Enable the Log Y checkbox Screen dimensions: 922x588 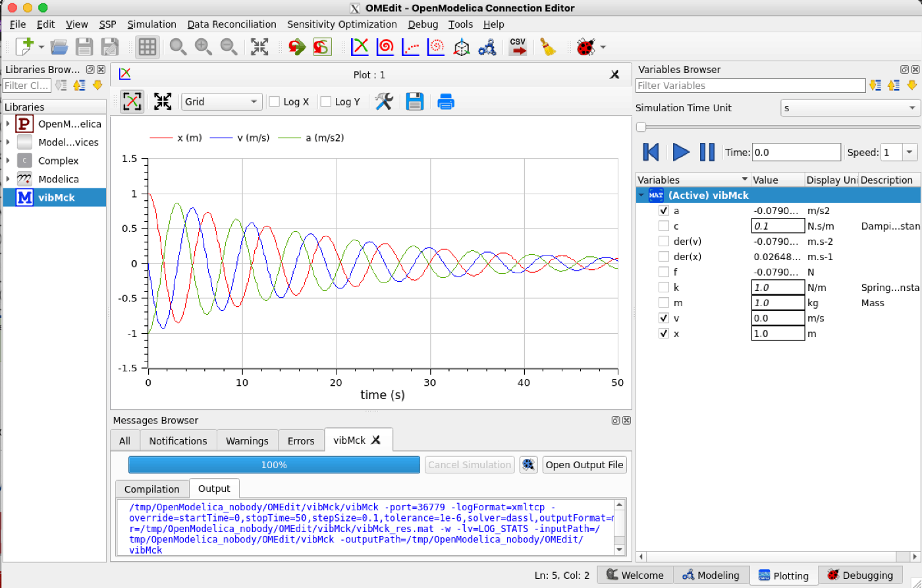(x=325, y=101)
